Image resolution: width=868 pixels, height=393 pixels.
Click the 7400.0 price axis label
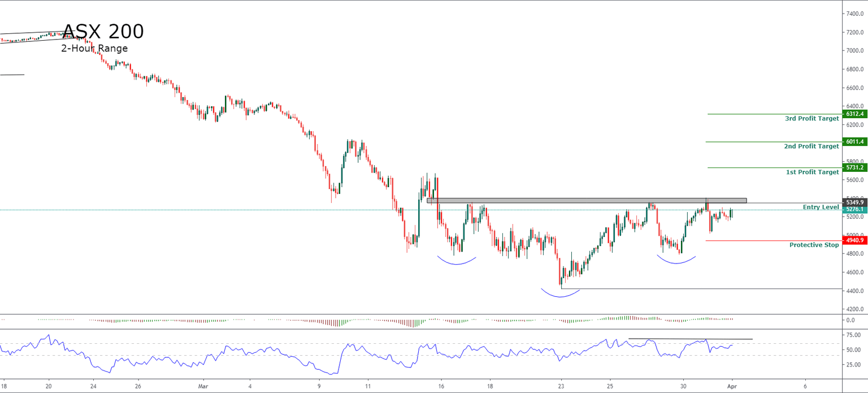coord(854,14)
